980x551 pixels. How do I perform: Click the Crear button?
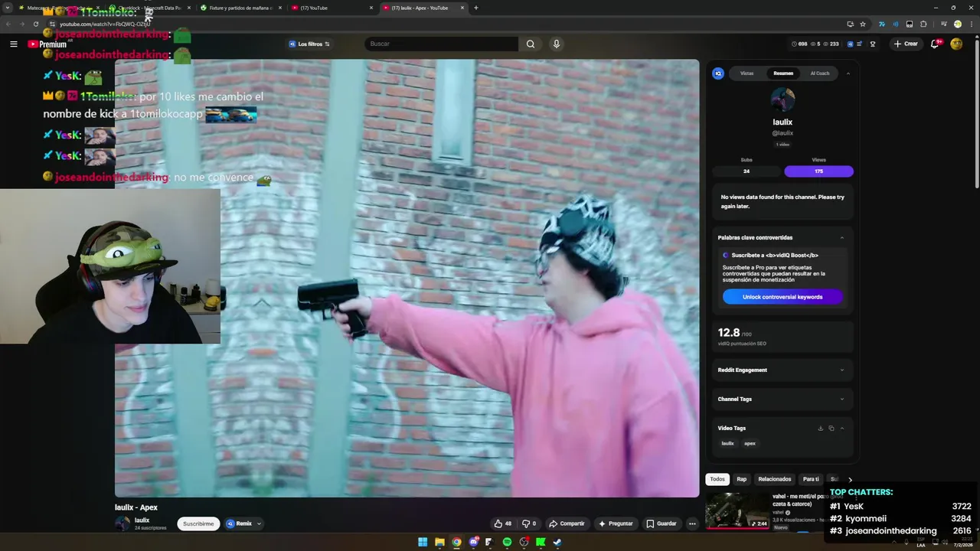(905, 44)
